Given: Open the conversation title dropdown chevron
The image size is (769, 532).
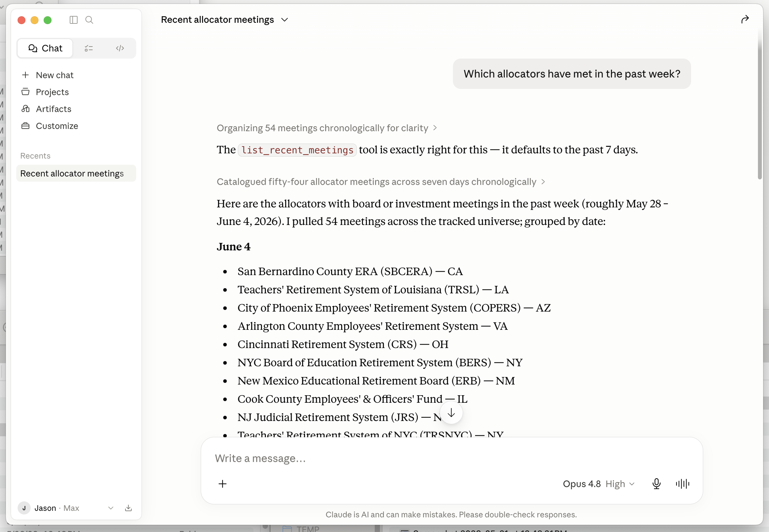Looking at the screenshot, I should (284, 20).
